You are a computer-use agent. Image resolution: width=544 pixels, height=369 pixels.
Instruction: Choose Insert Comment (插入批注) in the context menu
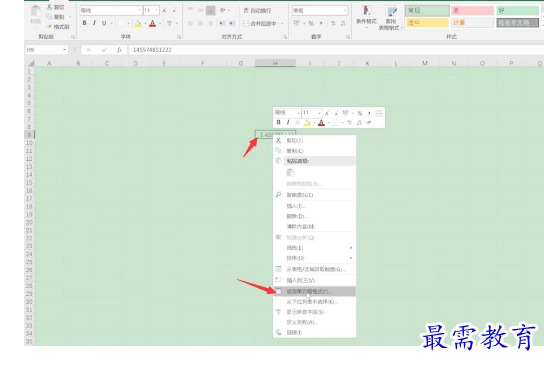314,280
